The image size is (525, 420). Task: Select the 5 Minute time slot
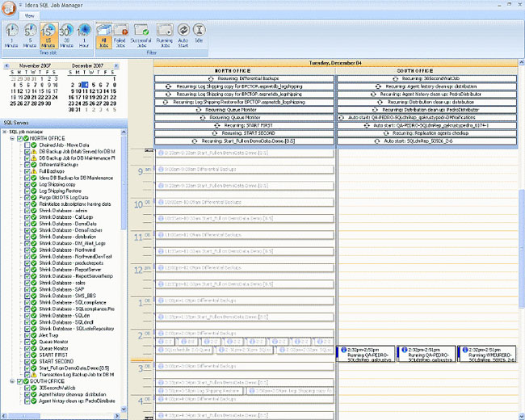30,36
